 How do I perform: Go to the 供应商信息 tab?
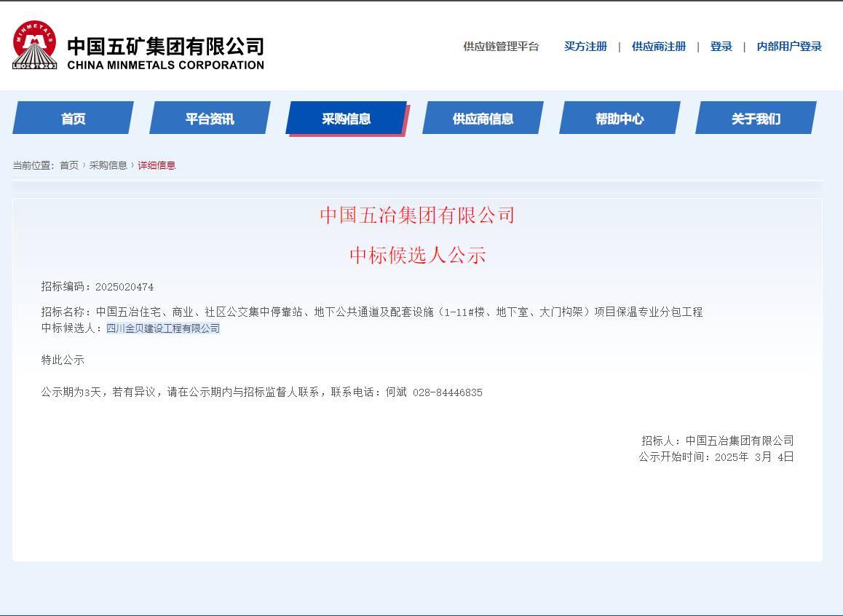tap(483, 118)
